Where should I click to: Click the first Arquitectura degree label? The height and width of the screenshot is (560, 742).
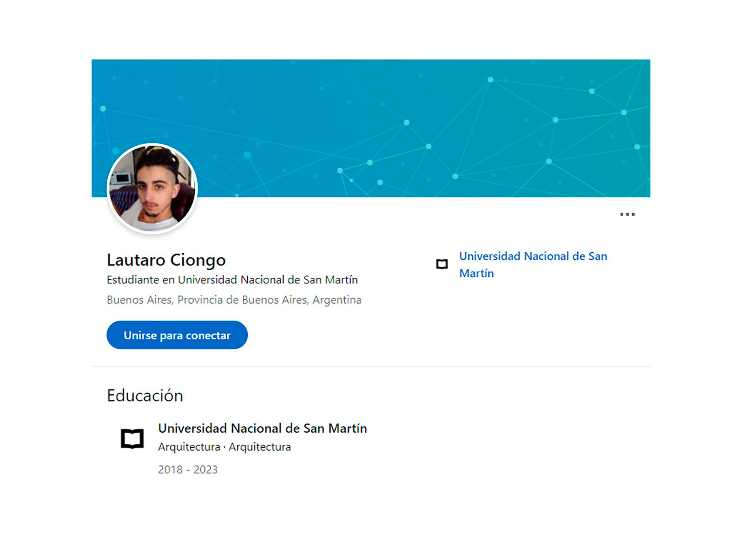pyautogui.click(x=189, y=447)
